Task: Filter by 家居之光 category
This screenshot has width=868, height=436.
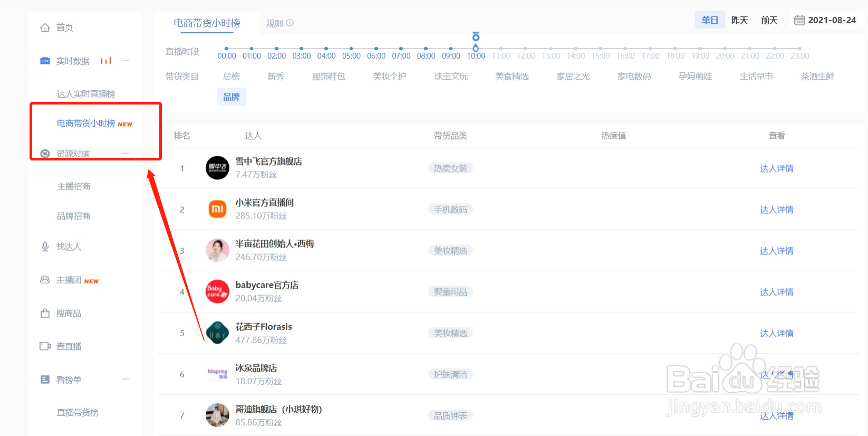Action: coord(573,76)
